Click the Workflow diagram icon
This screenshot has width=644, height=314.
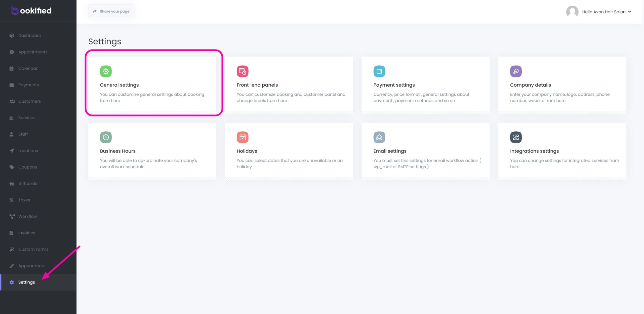[12, 216]
